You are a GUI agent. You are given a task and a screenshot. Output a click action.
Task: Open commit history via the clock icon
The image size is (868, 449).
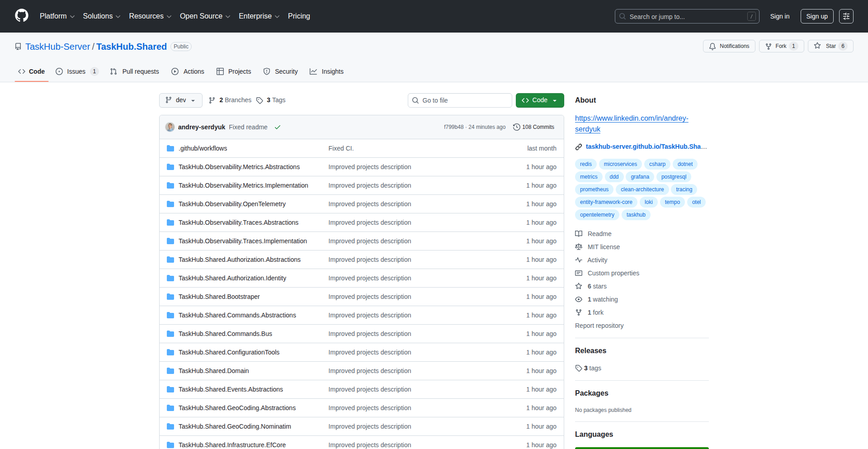coord(517,127)
